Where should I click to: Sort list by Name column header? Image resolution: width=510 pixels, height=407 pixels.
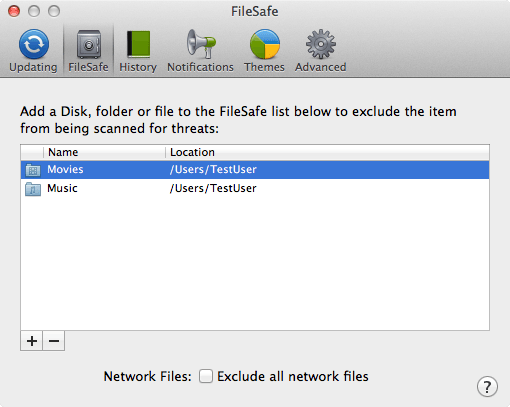point(104,152)
